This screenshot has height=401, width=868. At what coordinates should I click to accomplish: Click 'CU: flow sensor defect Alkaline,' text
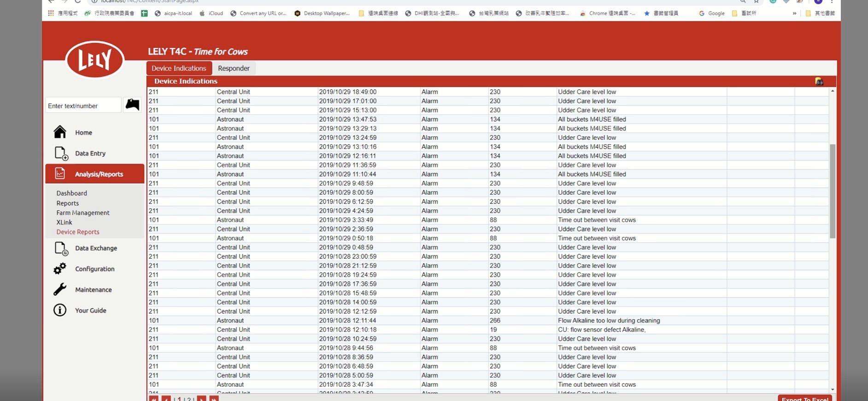602,330
